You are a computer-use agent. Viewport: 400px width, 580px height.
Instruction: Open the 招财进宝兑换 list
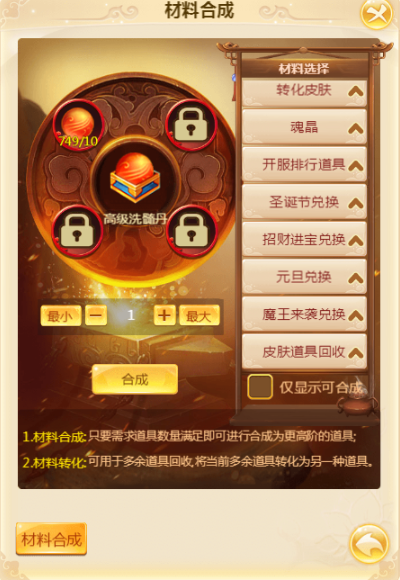click(304, 239)
